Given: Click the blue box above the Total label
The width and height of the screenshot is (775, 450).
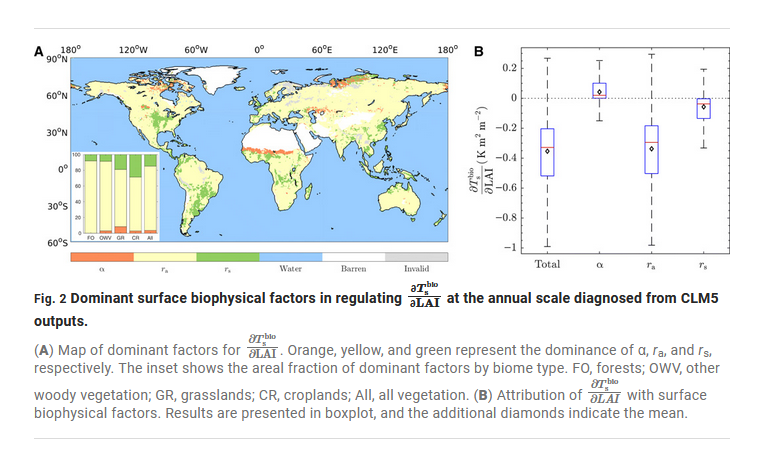Looking at the screenshot, I should point(547,152).
